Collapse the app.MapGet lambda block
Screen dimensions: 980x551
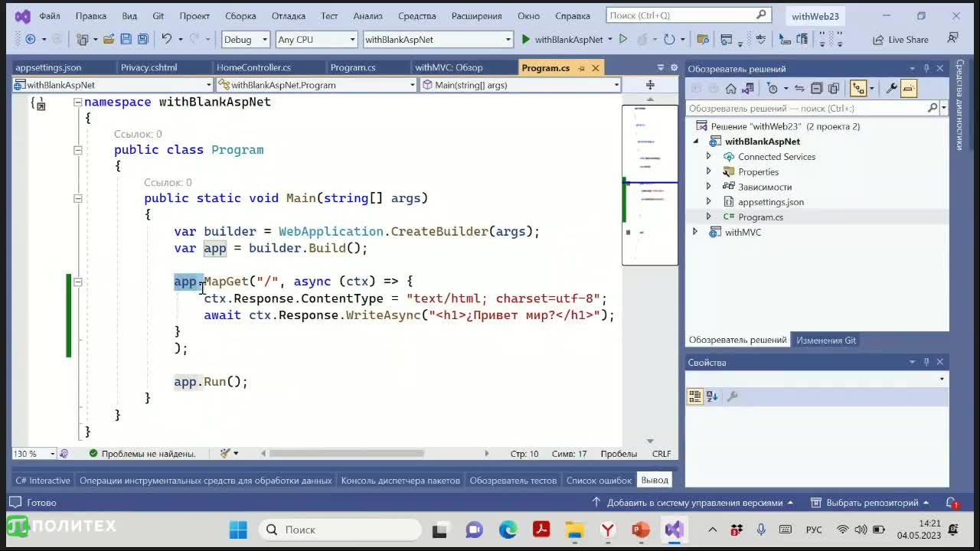click(77, 282)
